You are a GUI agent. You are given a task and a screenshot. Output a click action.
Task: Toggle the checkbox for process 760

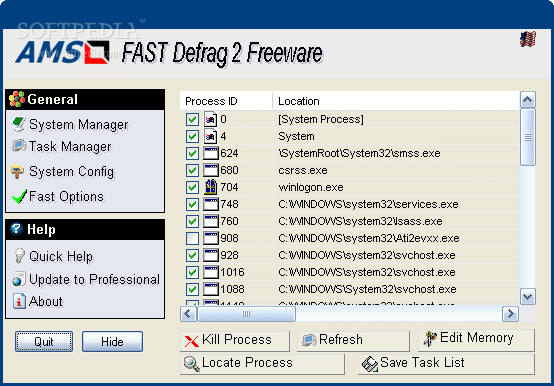tap(192, 221)
